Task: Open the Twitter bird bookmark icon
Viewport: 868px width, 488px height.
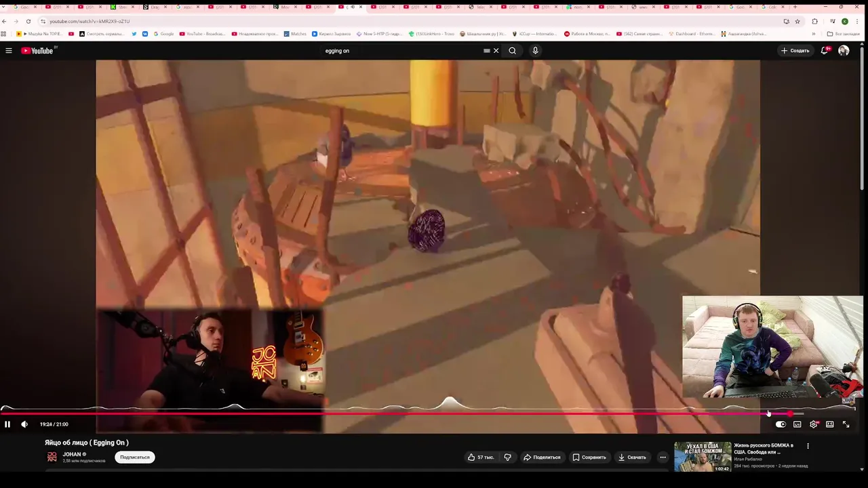Action: click(x=134, y=34)
